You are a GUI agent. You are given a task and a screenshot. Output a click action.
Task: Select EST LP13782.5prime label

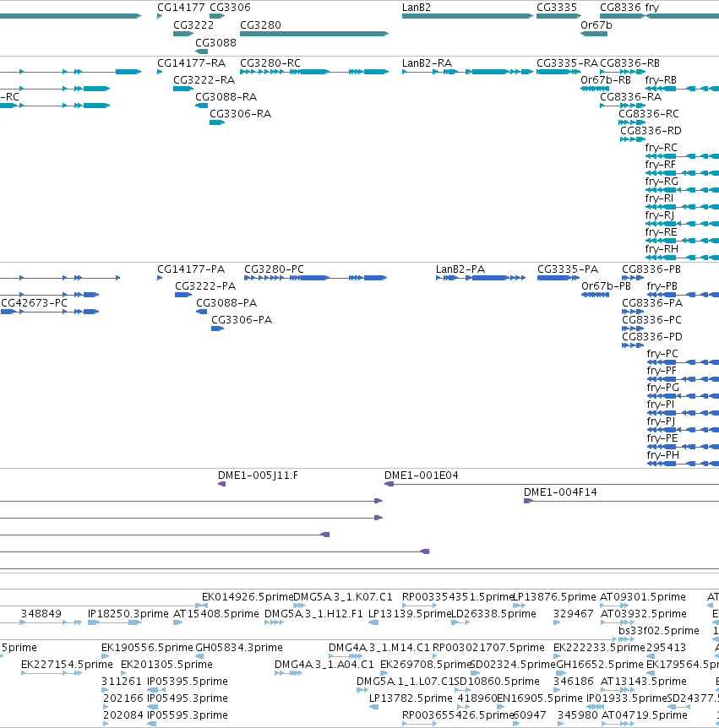coord(411,698)
